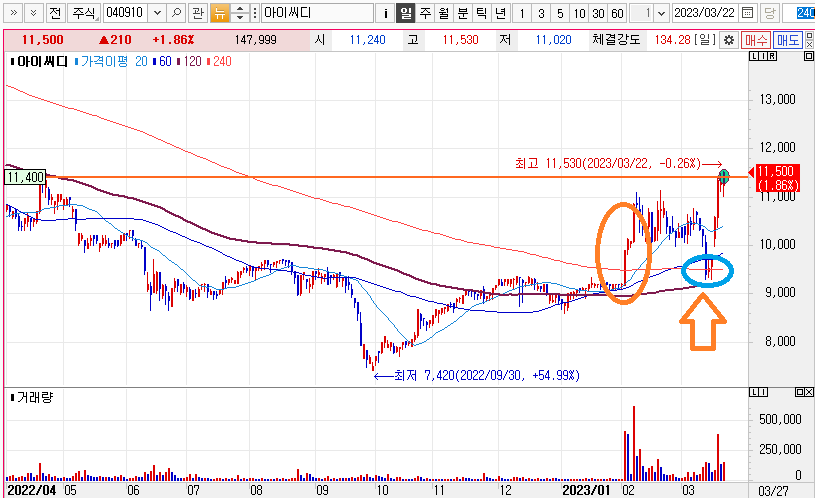The image size is (815, 498).
Task: Click the 240-day moving average legend swatch
Action: [208, 61]
